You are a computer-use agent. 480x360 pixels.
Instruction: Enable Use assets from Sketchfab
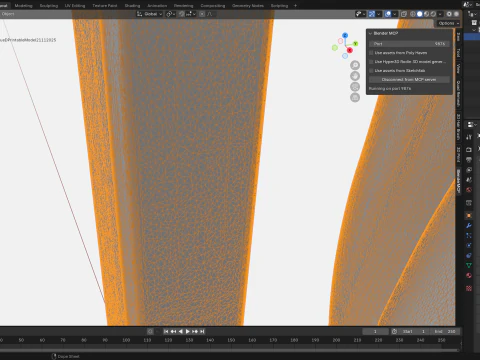click(x=371, y=71)
